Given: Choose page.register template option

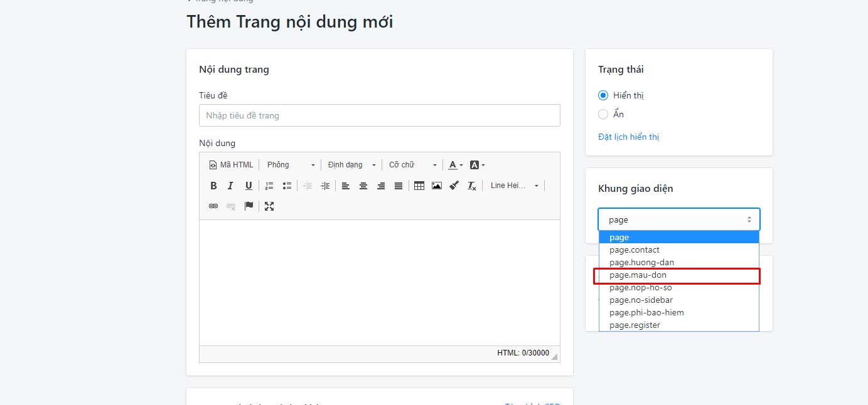Looking at the screenshot, I should tap(679, 325).
